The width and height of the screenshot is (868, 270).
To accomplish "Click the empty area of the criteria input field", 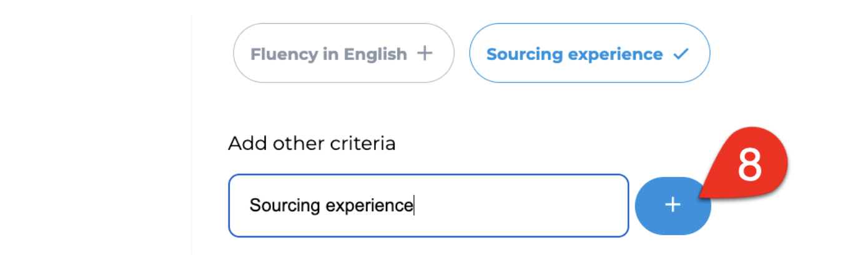I will pos(521,206).
